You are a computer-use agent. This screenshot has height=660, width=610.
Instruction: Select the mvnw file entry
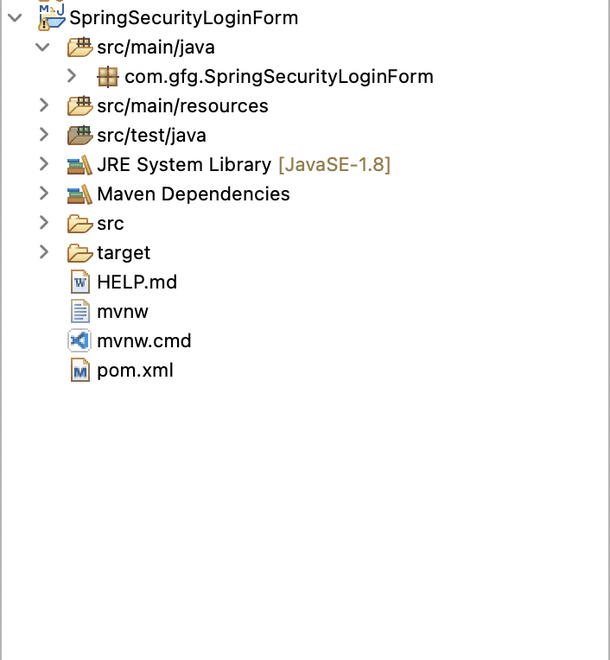[122, 312]
